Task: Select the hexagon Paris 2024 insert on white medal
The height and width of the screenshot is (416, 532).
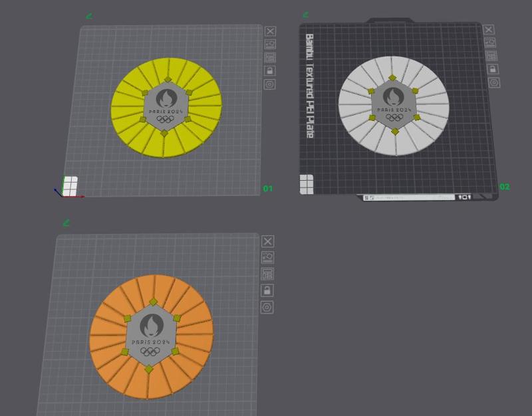Action: [x=394, y=105]
